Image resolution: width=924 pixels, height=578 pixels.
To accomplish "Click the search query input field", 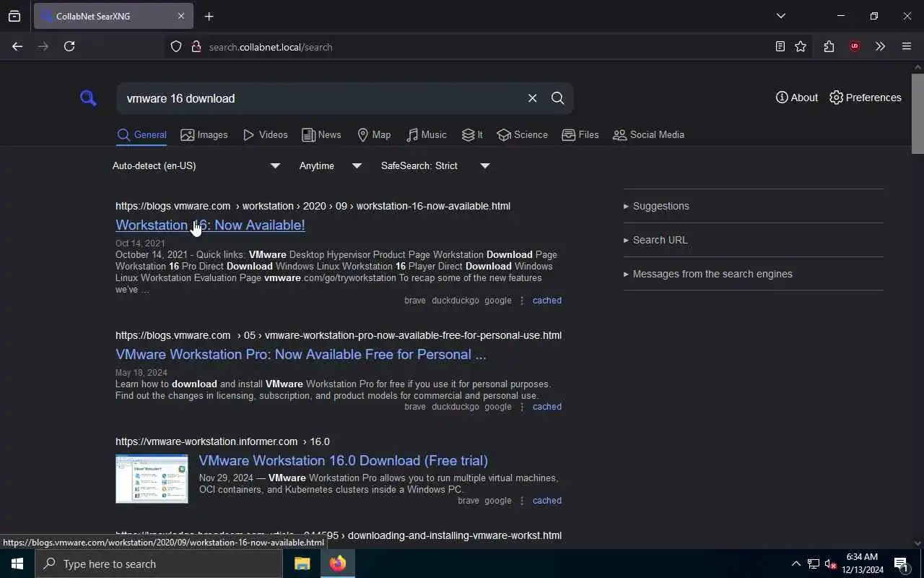I will [x=321, y=98].
